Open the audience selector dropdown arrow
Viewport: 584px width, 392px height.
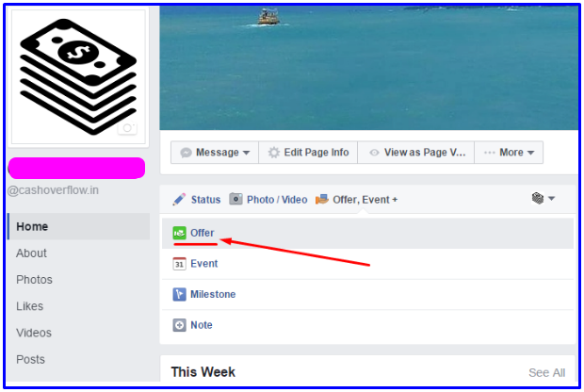(x=552, y=199)
